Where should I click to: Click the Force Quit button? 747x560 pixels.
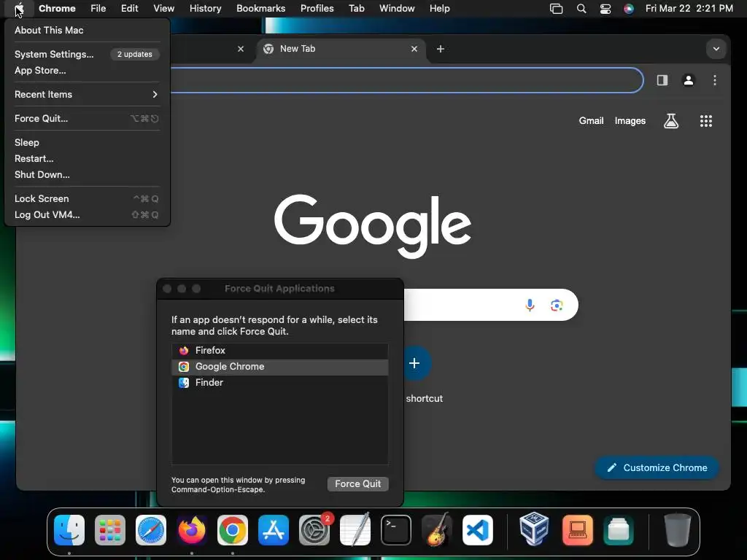(x=357, y=484)
